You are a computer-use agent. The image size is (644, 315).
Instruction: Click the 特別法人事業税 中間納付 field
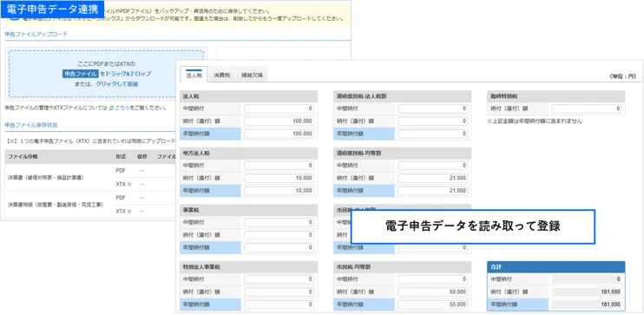279,279
